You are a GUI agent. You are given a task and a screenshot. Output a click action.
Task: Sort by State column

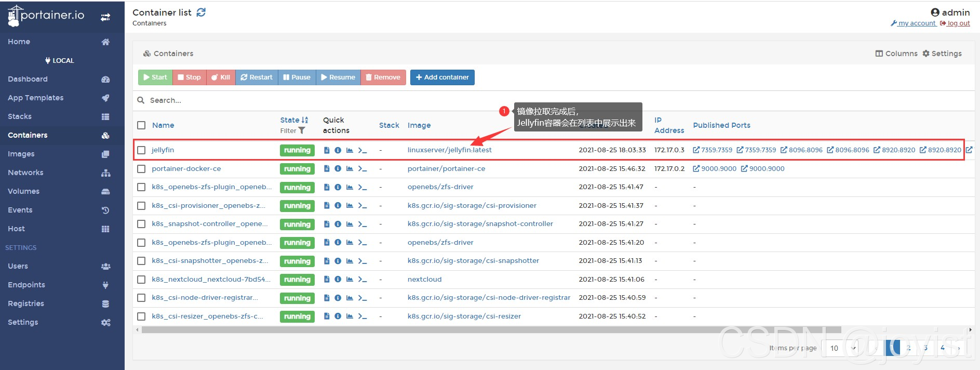coord(294,120)
